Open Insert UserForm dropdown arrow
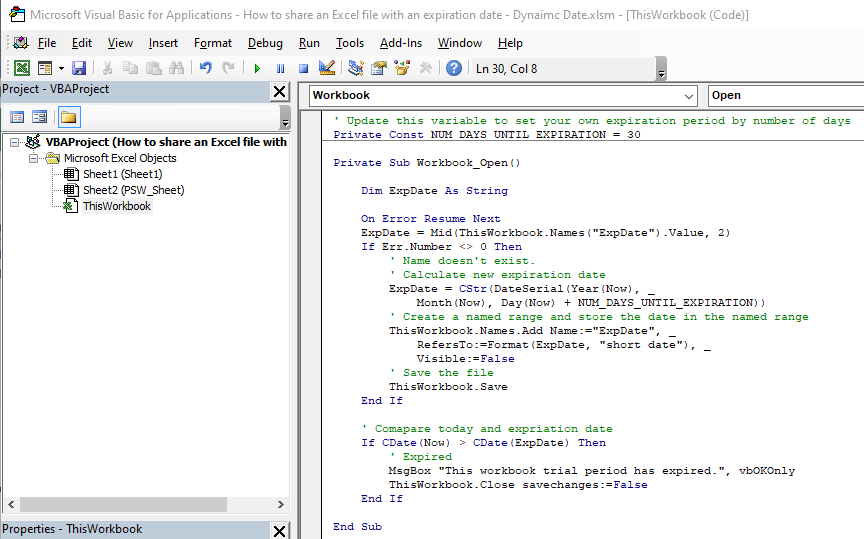Screen dimensions: 864x539 click(61, 68)
